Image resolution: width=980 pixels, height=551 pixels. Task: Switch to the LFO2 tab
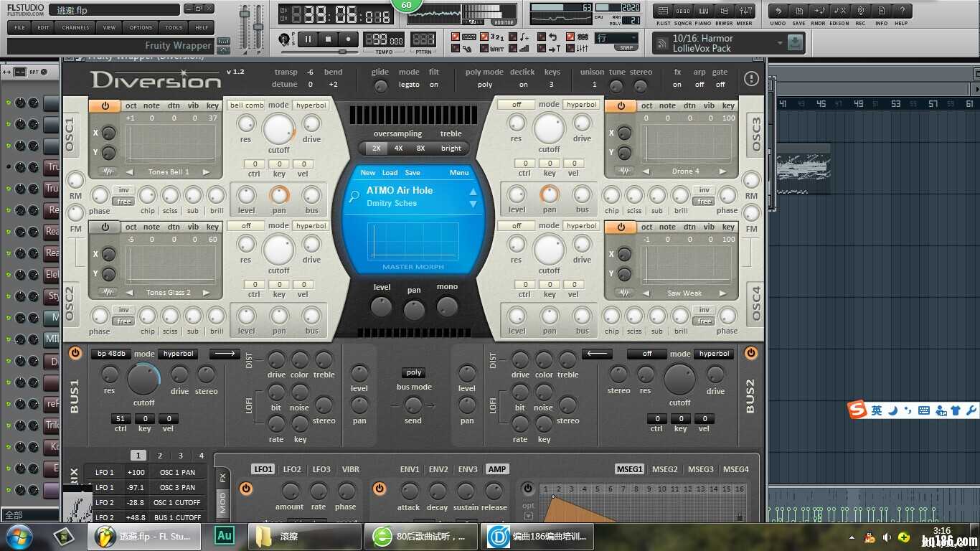click(x=292, y=469)
